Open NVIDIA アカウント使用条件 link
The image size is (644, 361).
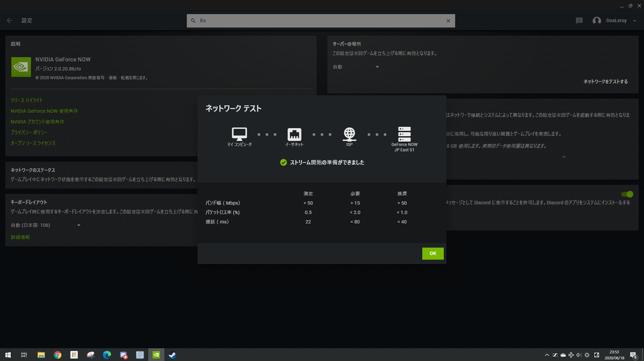[x=38, y=122]
